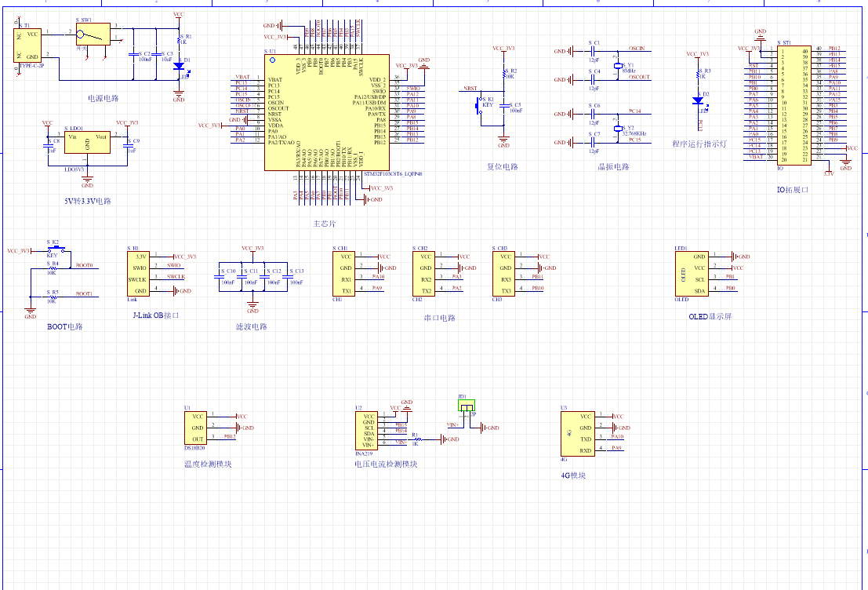Select the TYPE-C-2P connector S_T1
The image size is (868, 590).
[27, 46]
